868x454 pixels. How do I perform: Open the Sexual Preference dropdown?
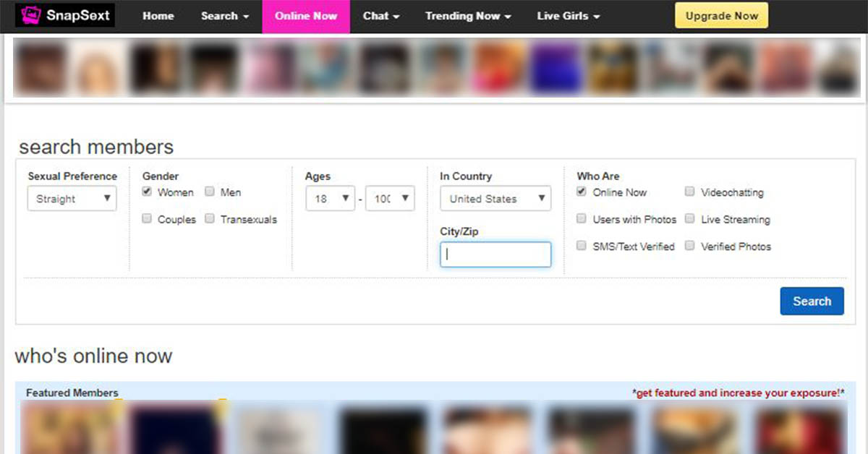tap(72, 199)
